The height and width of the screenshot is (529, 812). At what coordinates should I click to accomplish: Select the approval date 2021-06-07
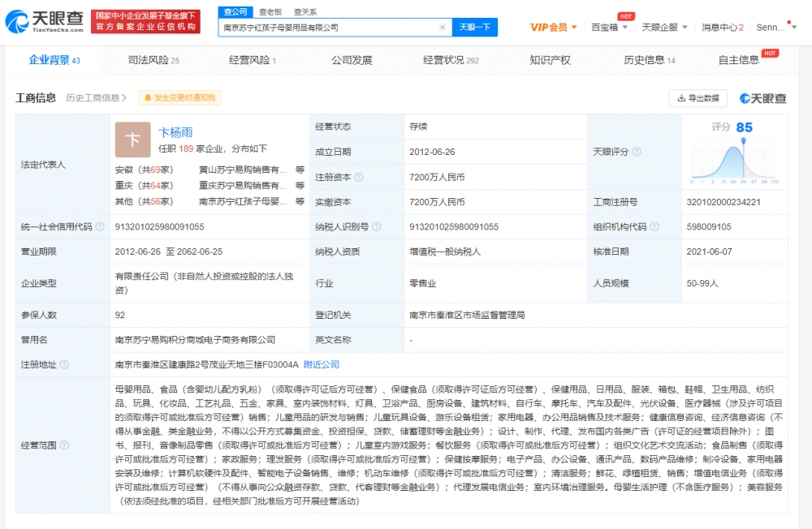point(710,252)
